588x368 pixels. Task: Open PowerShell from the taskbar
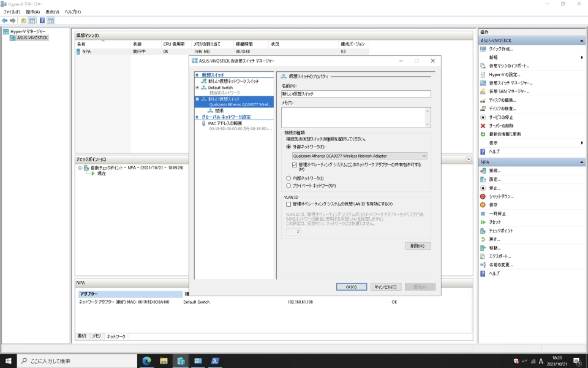click(x=215, y=361)
